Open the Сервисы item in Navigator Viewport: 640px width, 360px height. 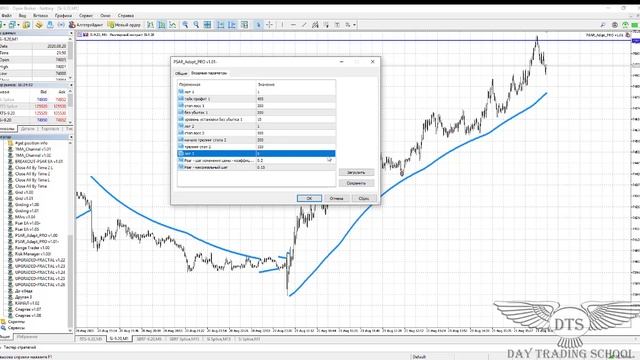coord(16,328)
